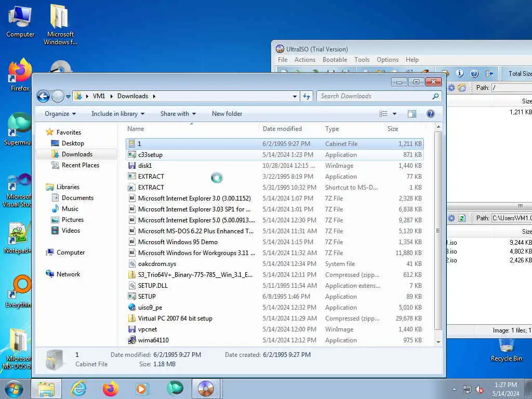Image resolution: width=532 pixels, height=399 pixels.
Task: Open Windows Start orb
Action: [14, 389]
